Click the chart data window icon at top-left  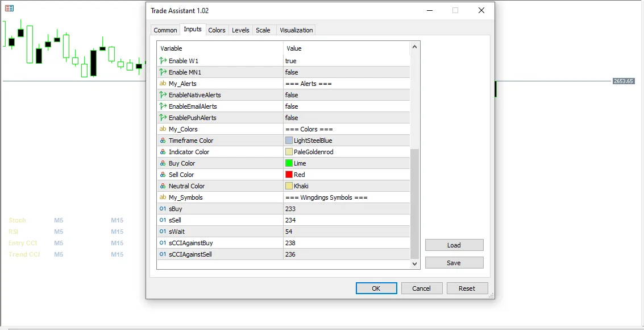(9, 9)
